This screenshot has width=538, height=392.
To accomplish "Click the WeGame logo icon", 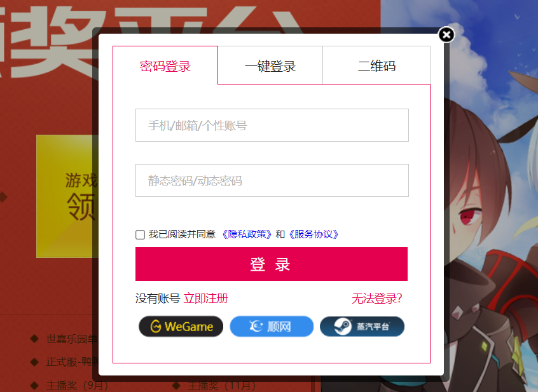I will tap(156, 326).
